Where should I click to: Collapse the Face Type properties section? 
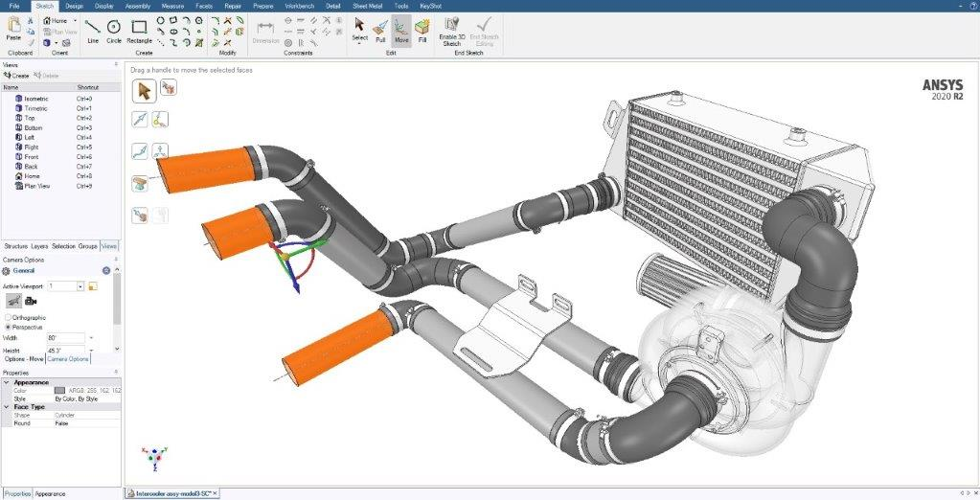point(7,407)
